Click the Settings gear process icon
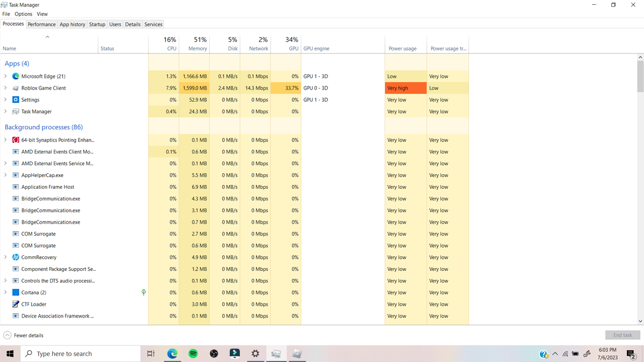644x362 pixels. pyautogui.click(x=16, y=100)
